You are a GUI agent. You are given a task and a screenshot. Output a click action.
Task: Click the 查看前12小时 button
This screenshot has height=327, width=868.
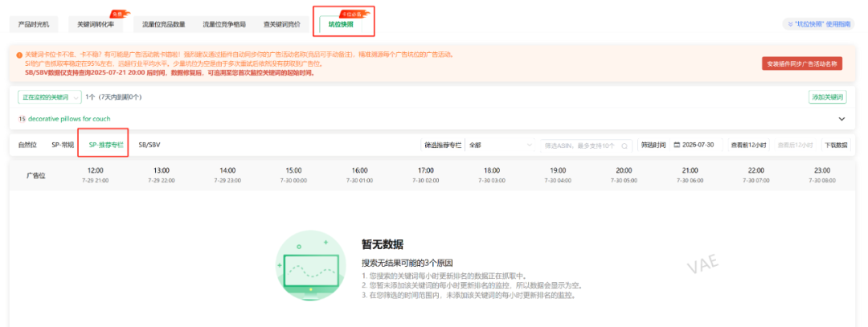(748, 145)
